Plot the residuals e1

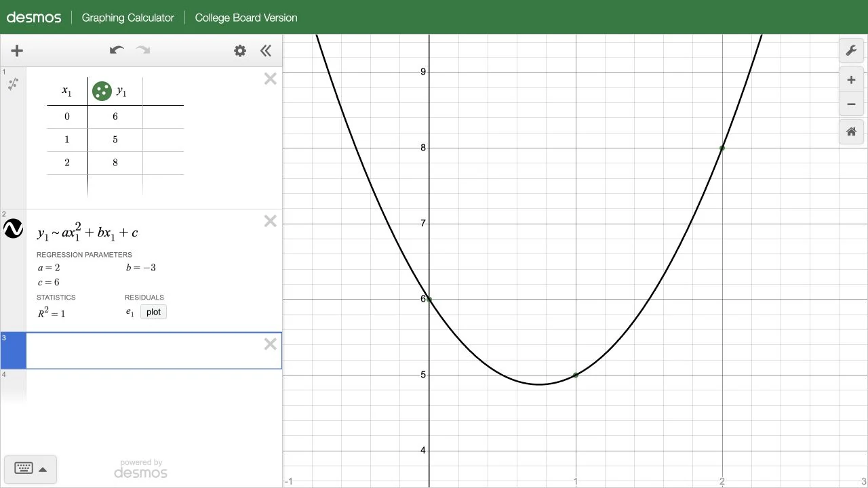tap(153, 312)
